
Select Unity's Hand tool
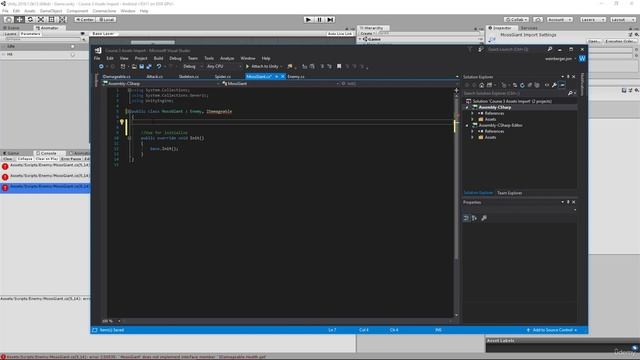(9, 19)
